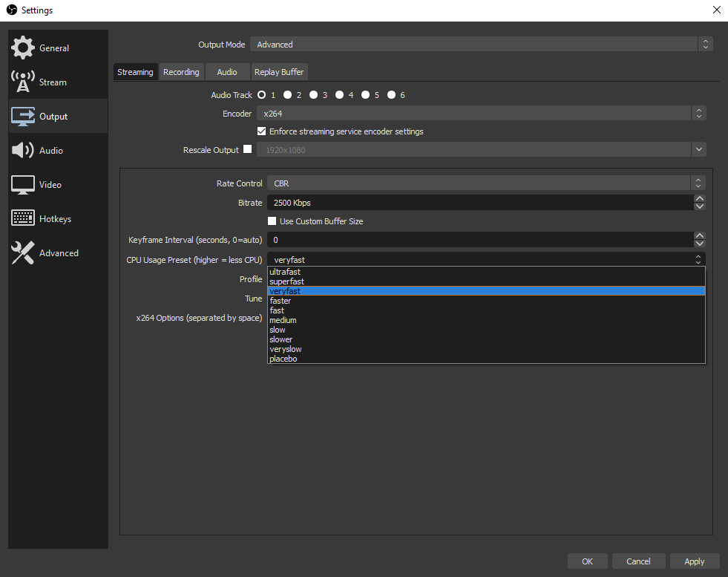Open Video settings display icon
The width and height of the screenshot is (728, 577).
click(x=23, y=184)
